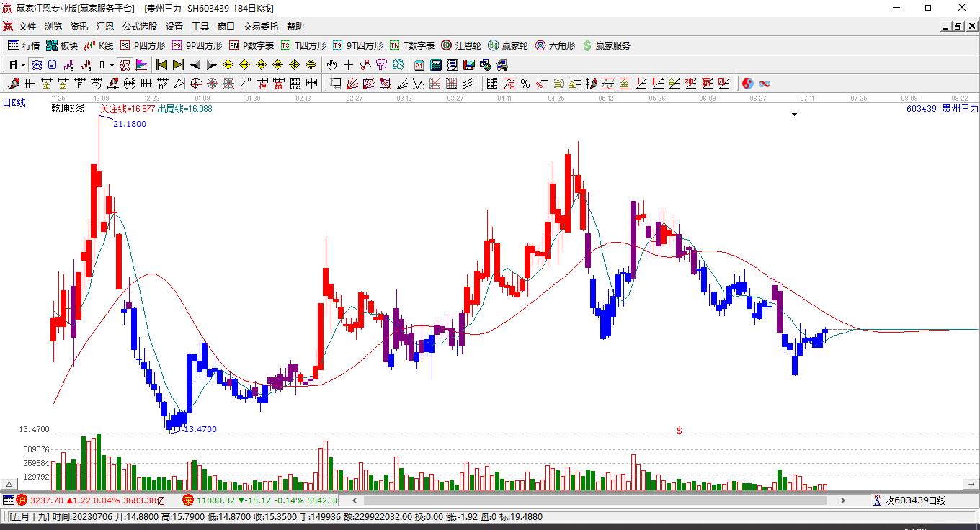
Task: Open 赢家服务 with the dollar icon
Action: pyautogui.click(x=606, y=45)
